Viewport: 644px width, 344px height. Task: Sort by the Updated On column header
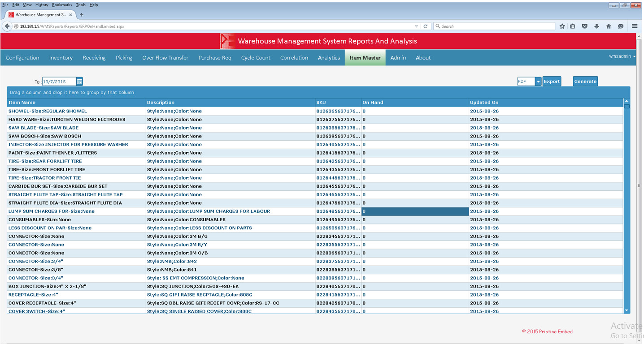[546, 103]
